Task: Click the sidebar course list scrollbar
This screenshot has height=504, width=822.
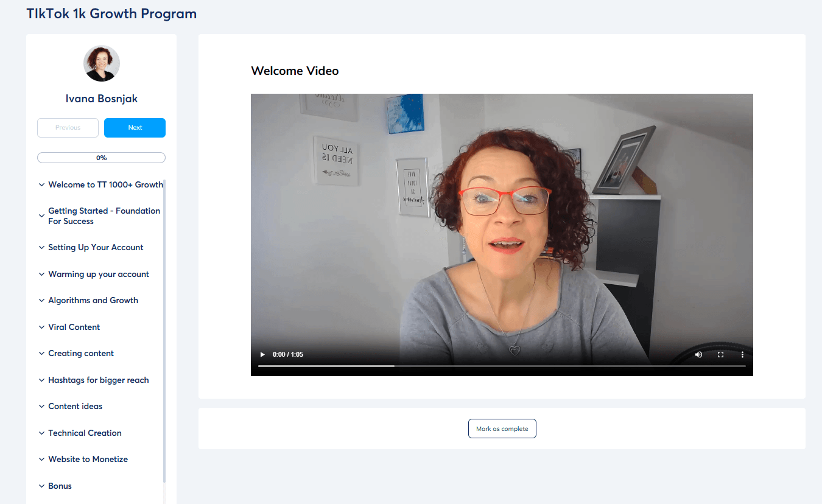Action: (x=164, y=332)
